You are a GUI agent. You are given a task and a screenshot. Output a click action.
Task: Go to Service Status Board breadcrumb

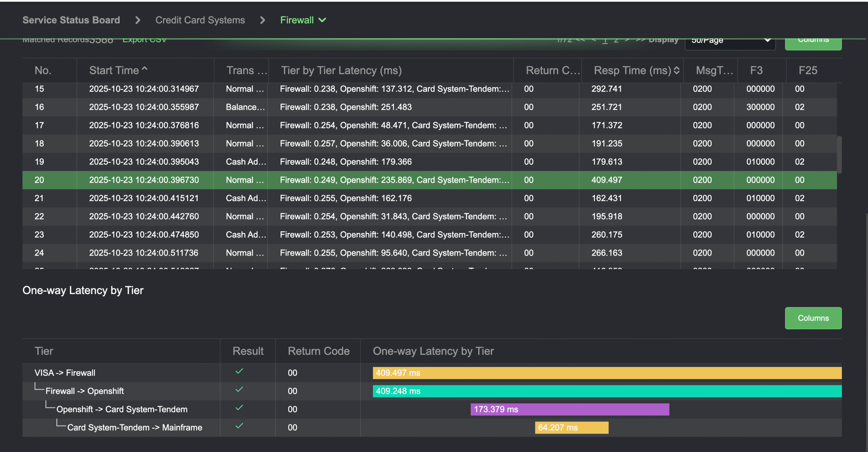[x=71, y=20]
